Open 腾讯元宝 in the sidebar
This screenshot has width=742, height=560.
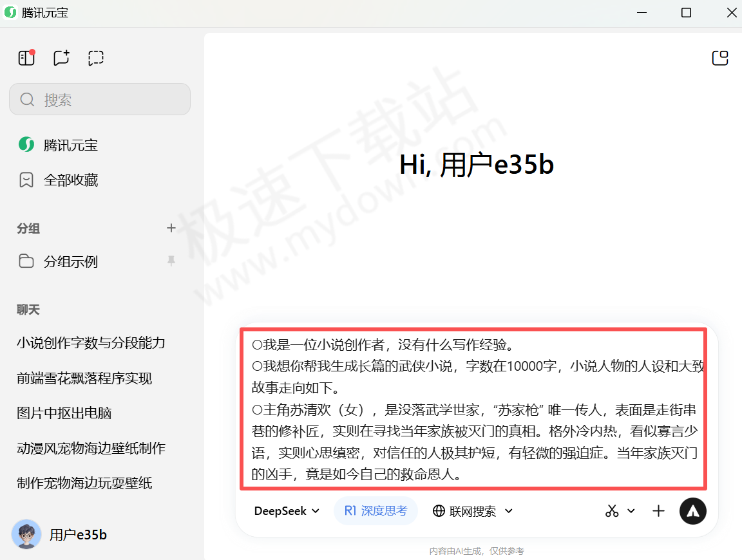(x=70, y=145)
